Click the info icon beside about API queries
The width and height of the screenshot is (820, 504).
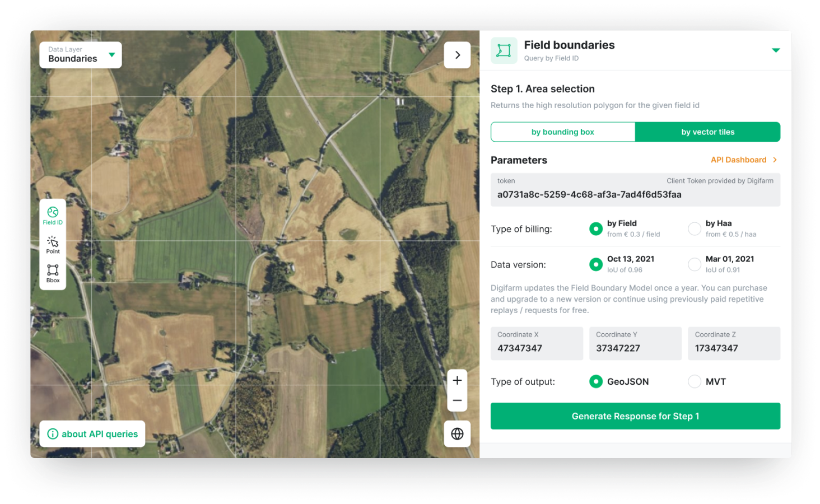point(53,433)
